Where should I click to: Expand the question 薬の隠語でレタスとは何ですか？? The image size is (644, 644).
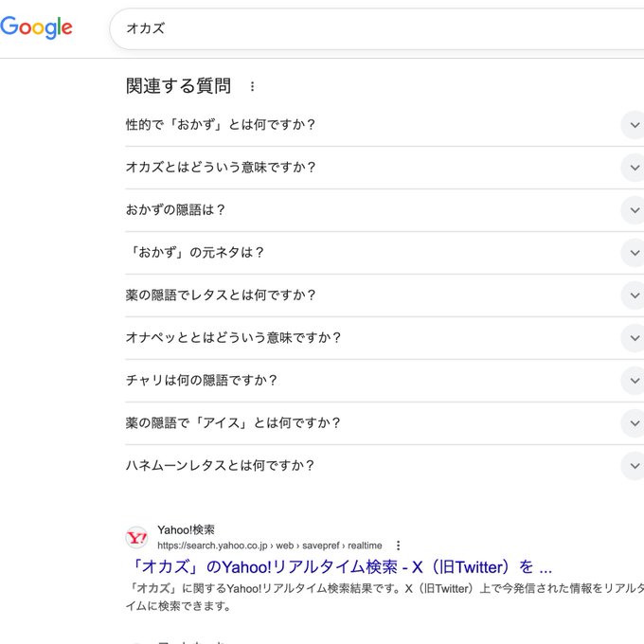click(222, 295)
